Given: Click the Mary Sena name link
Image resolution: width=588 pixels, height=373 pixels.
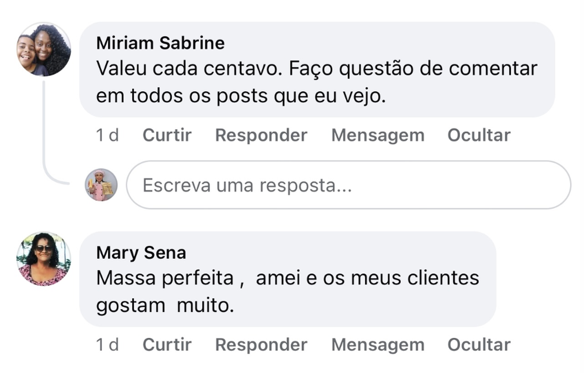Looking at the screenshot, I should [x=141, y=252].
